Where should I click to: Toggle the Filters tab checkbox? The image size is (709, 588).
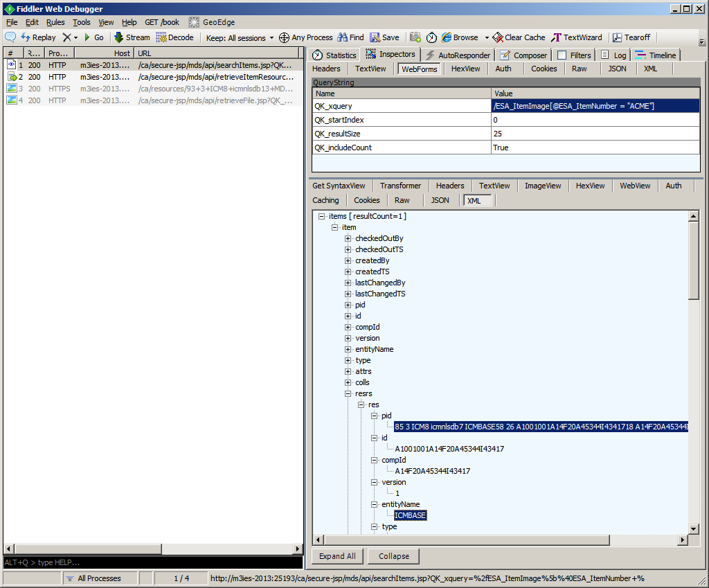click(562, 55)
